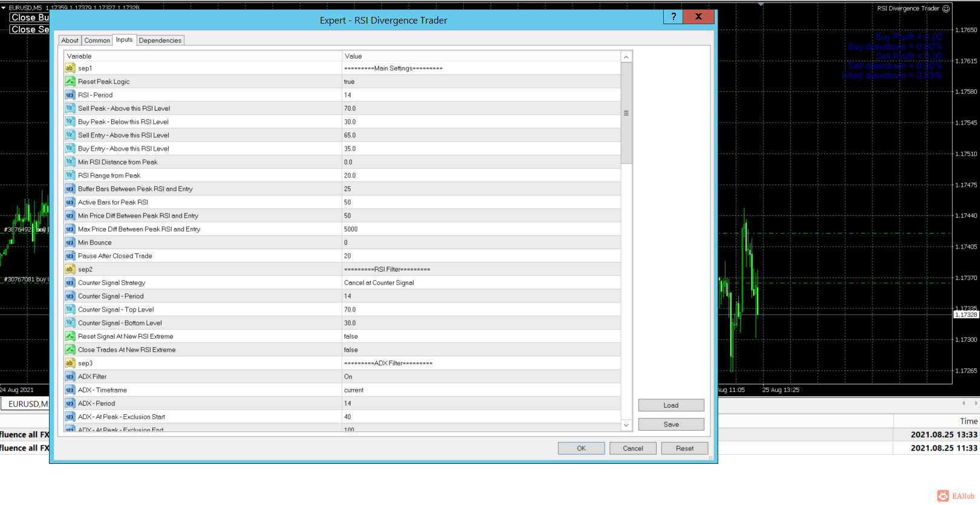This screenshot has height=505, width=980.
Task: Click the Reset button
Action: 685,448
